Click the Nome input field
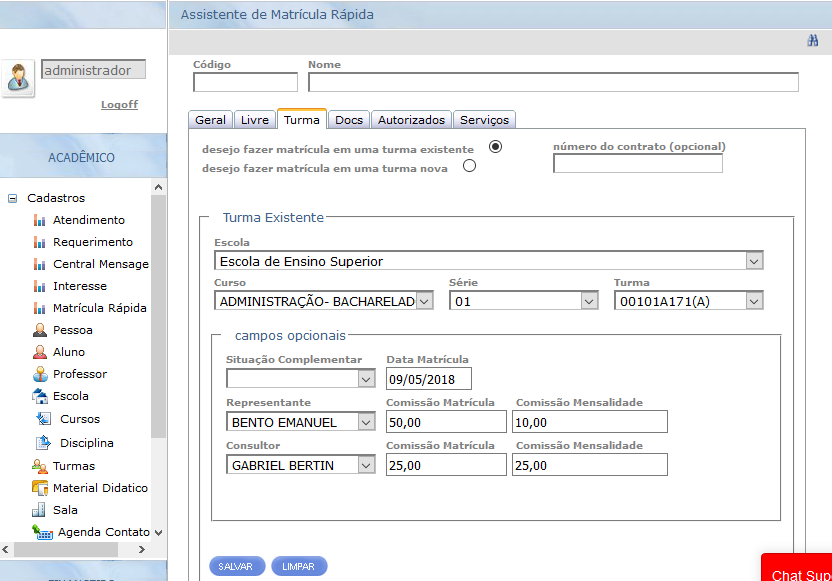Viewport: 832px width, 581px height. pos(553,82)
